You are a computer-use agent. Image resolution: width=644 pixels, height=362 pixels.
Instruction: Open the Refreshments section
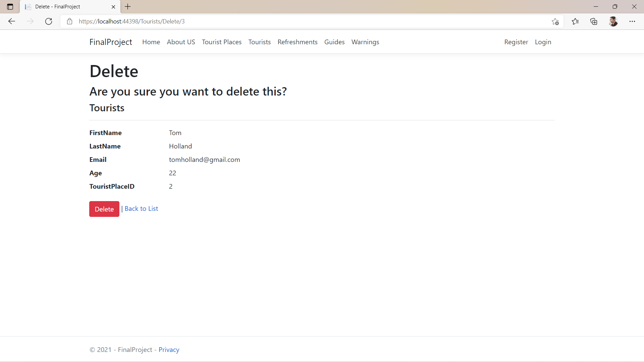298,42
